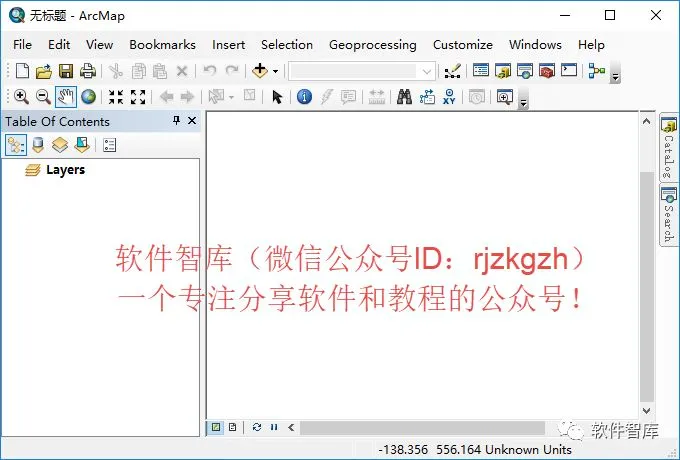The image size is (680, 460).
Task: Save the map with the floppy icon
Action: [66, 71]
